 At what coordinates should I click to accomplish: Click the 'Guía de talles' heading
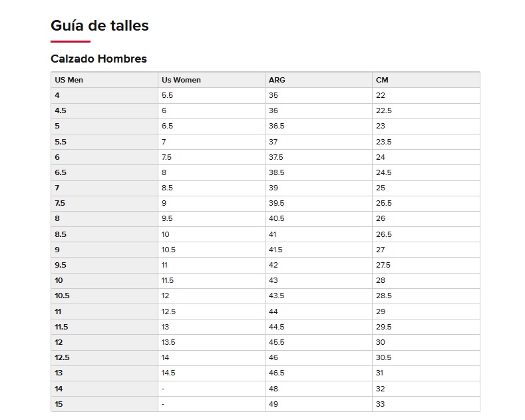[x=100, y=26]
